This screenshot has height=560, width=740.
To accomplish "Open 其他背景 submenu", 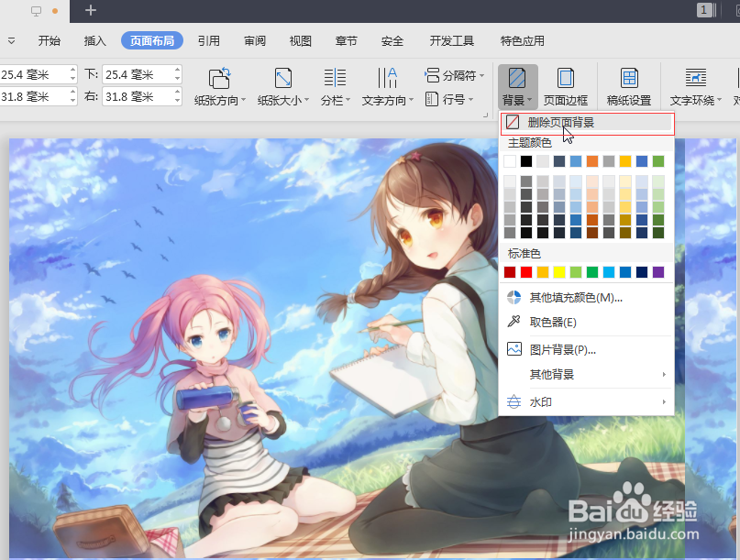I will (587, 375).
